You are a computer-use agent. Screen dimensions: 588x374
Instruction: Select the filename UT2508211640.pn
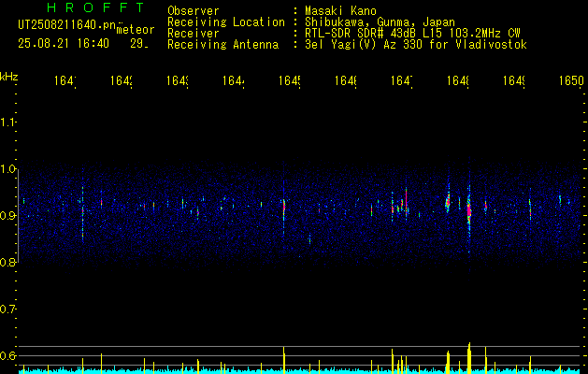[66, 24]
